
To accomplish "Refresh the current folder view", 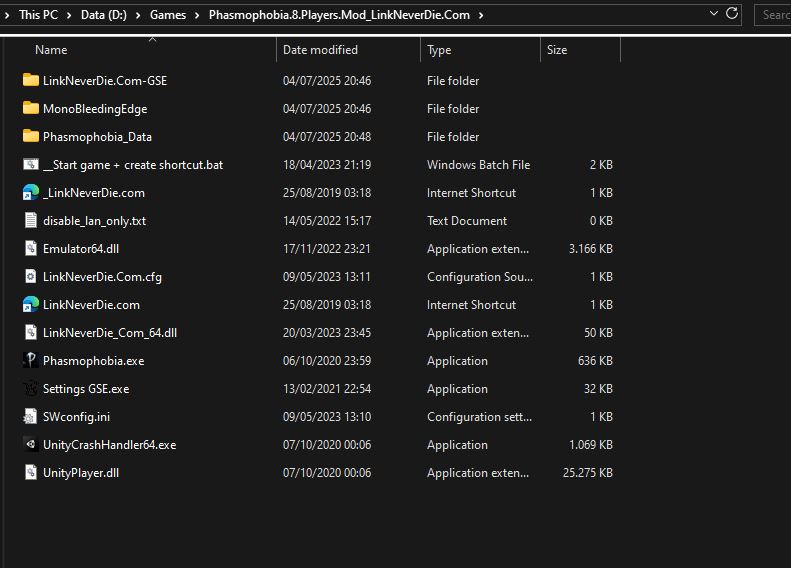I will 732,14.
